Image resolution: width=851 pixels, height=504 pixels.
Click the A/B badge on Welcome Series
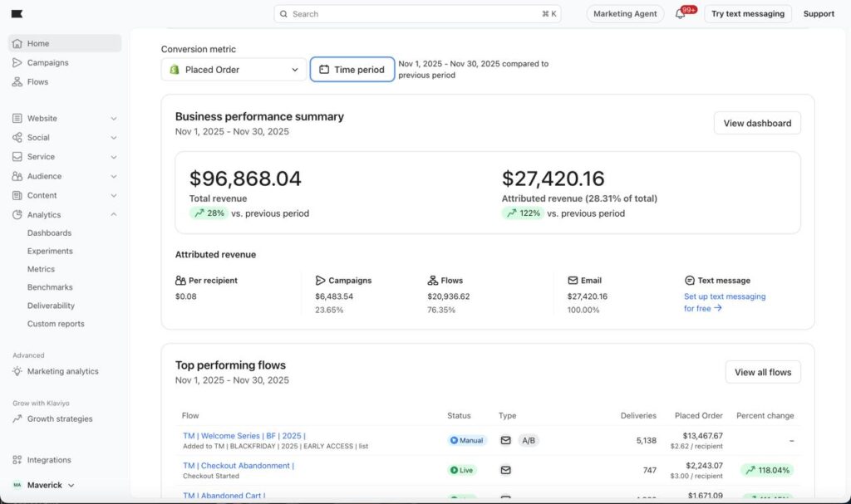[529, 440]
